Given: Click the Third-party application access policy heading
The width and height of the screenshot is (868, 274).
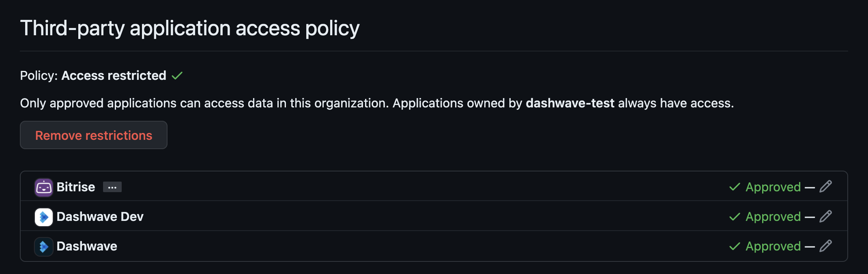Looking at the screenshot, I should pyautogui.click(x=190, y=28).
